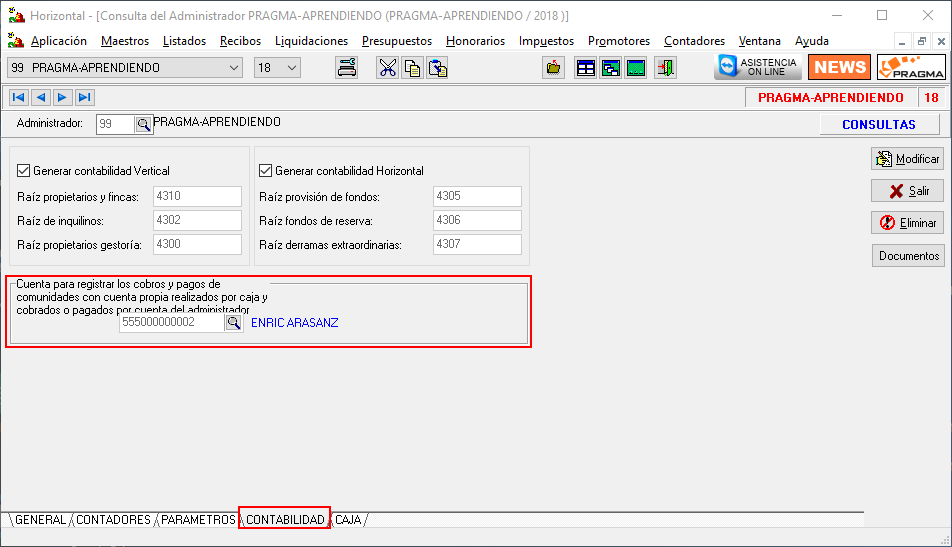The width and height of the screenshot is (952, 547).
Task: Minimize the inner child window
Action: (902, 41)
